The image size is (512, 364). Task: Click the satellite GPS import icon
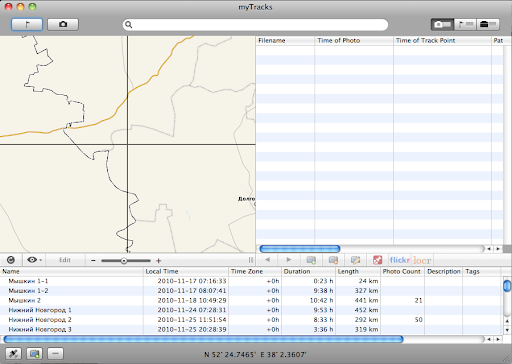[14, 354]
